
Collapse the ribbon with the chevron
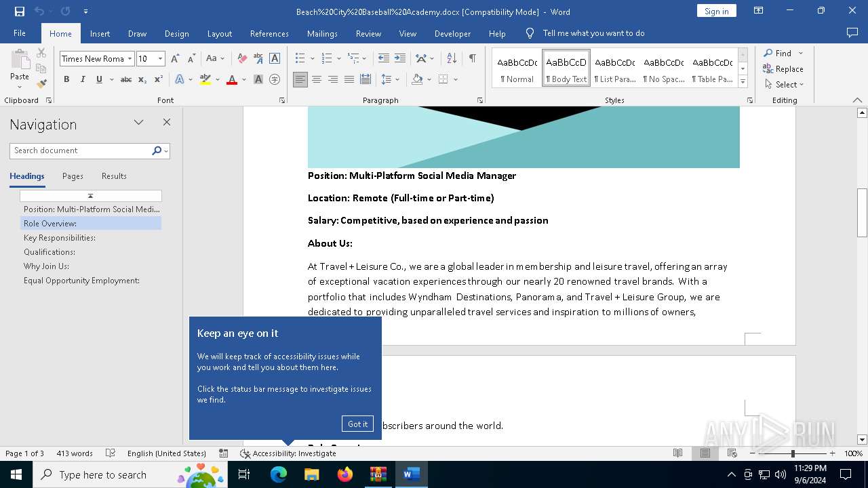coord(857,100)
